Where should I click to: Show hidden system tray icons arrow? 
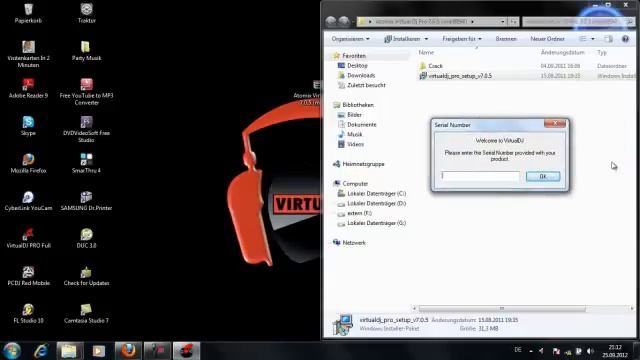[x=531, y=351]
